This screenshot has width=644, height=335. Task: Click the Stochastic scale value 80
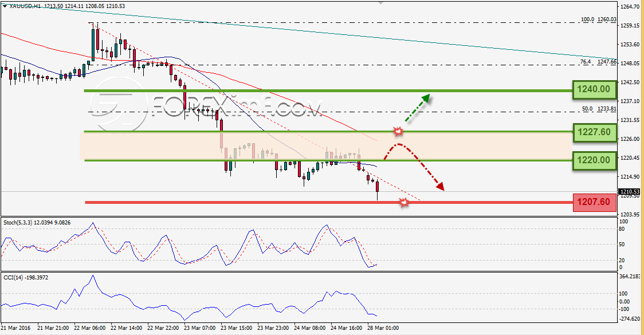[x=622, y=229]
